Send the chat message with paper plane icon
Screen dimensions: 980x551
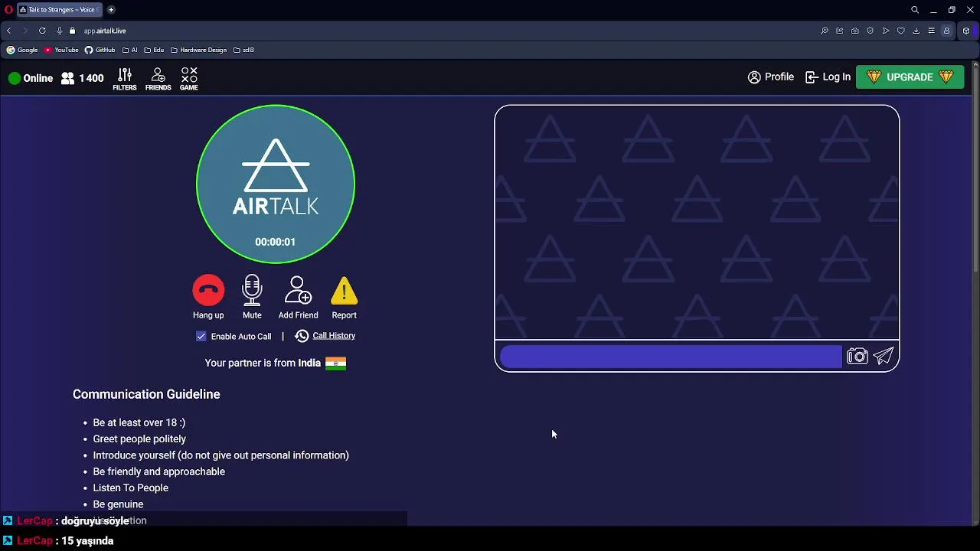(x=884, y=357)
